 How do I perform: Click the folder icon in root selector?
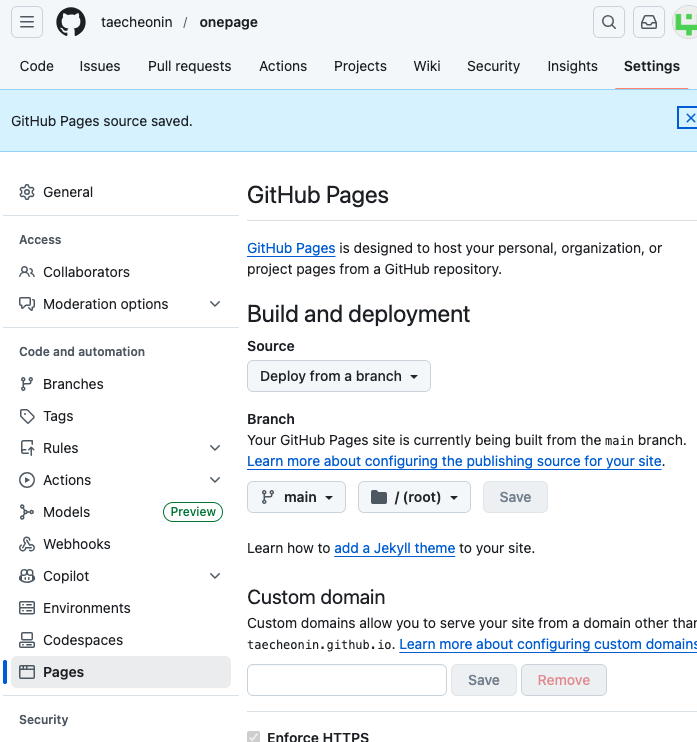pos(379,497)
